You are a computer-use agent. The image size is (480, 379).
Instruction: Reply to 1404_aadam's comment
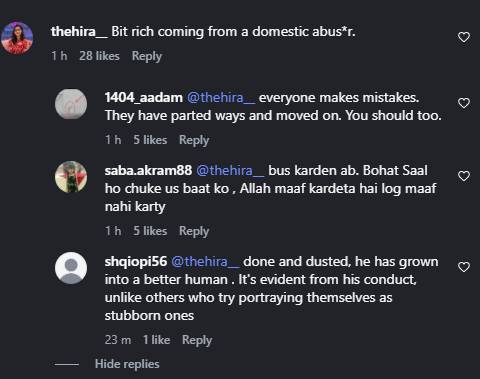tap(194, 140)
